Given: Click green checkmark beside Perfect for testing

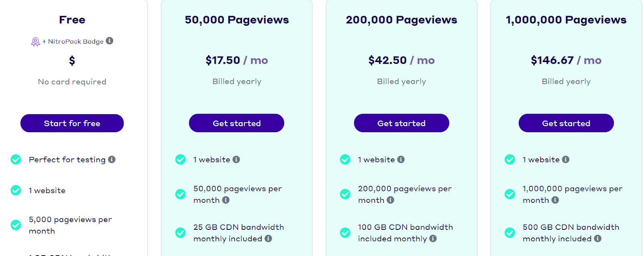Looking at the screenshot, I should pyautogui.click(x=16, y=160).
